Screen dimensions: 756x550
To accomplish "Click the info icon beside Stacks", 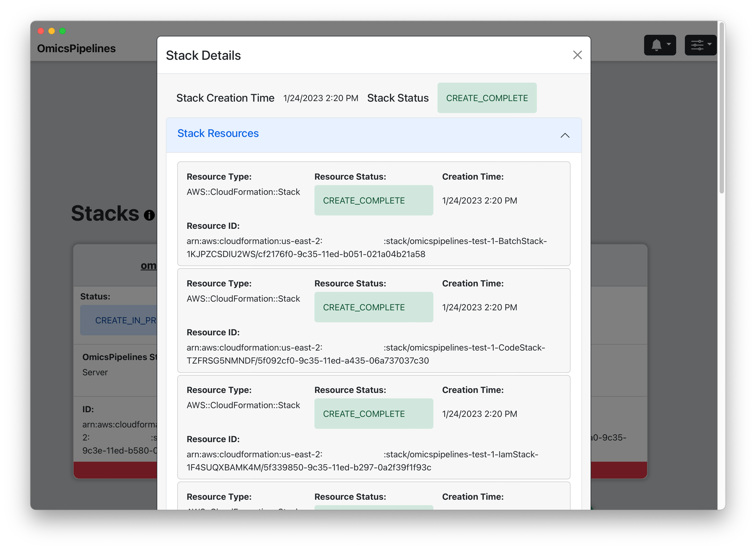I will coord(149,215).
